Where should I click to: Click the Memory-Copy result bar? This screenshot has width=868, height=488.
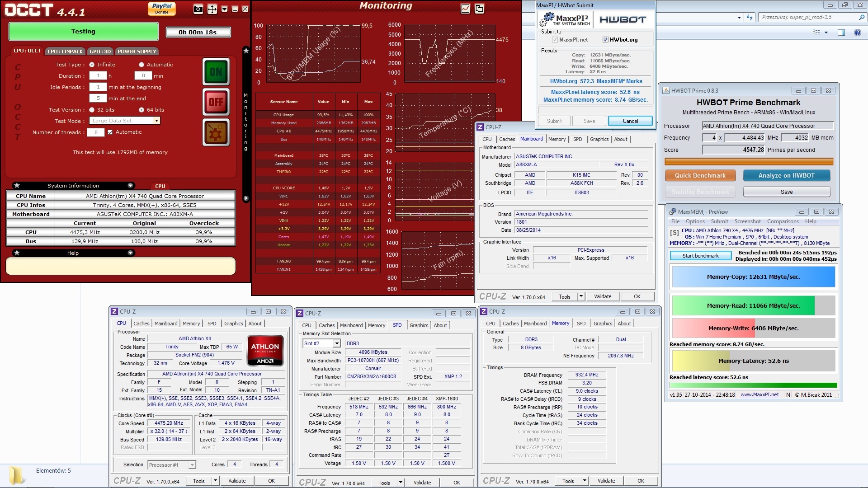pyautogui.click(x=753, y=277)
